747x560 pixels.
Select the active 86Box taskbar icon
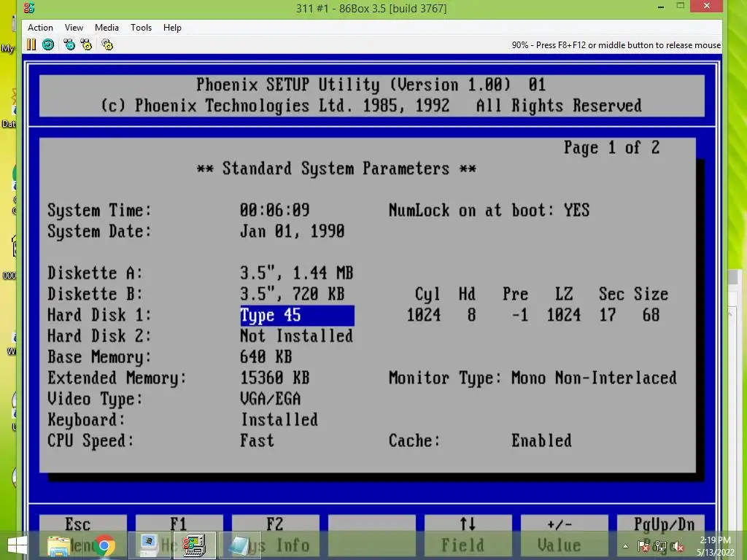195,545
